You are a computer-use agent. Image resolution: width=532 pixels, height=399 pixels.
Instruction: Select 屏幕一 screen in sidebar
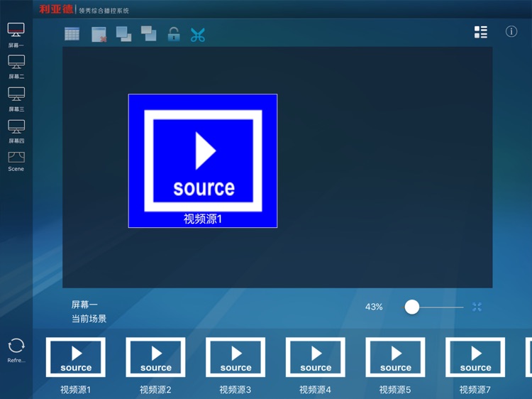[16, 34]
